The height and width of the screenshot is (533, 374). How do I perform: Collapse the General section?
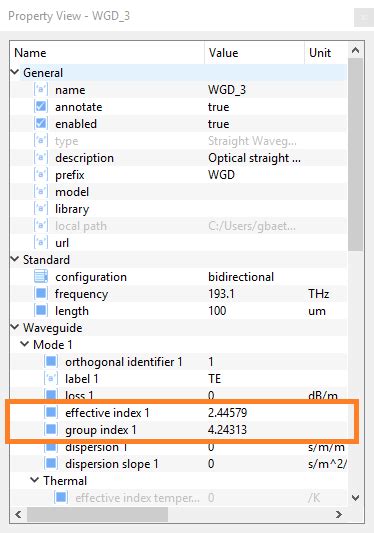pos(15,72)
